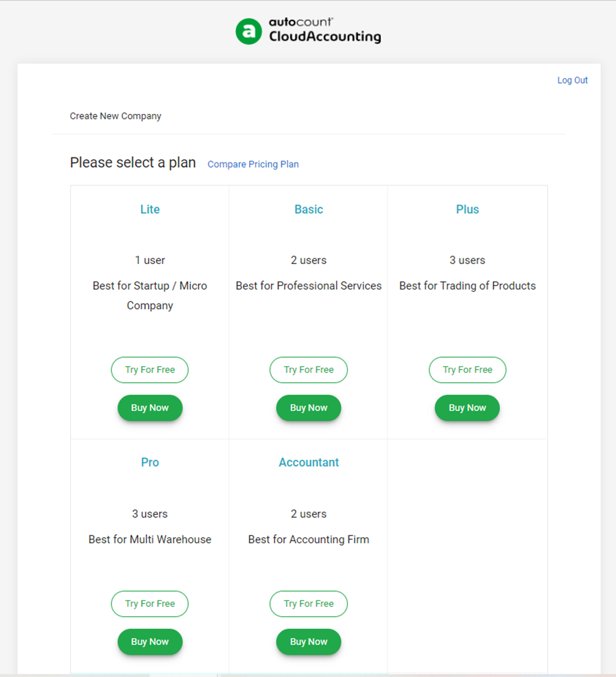Click '3 users' text under Pro
The image size is (616, 677).
150,514
